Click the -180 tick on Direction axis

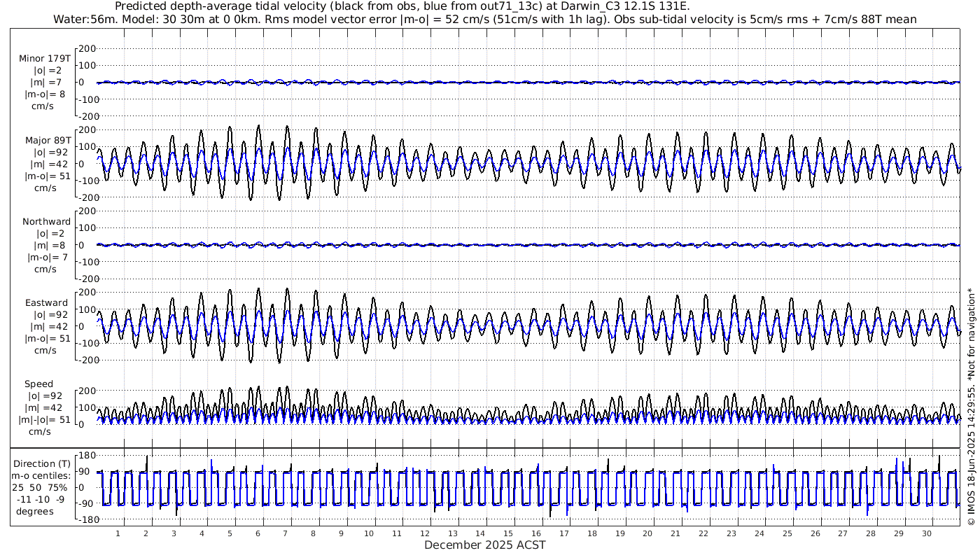click(84, 519)
